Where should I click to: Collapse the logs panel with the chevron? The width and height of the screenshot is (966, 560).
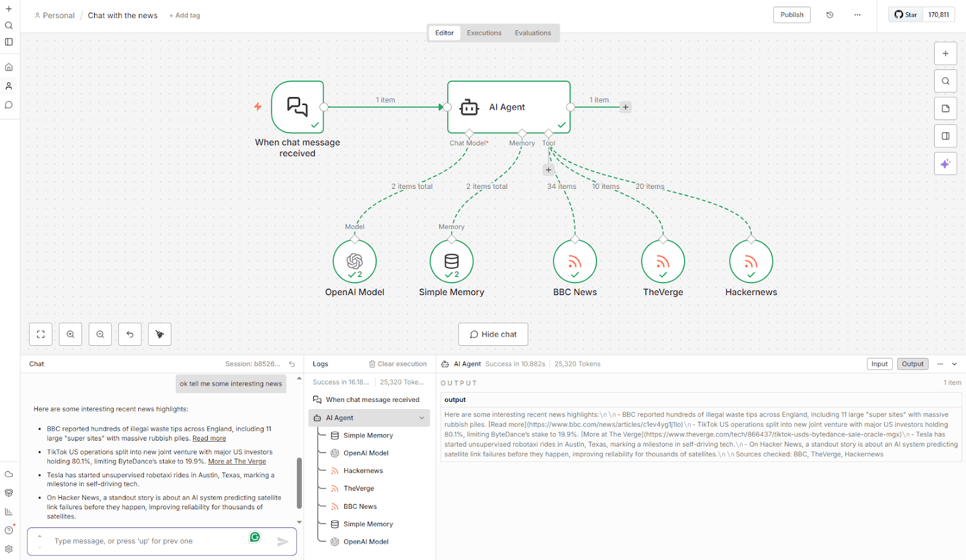955,364
